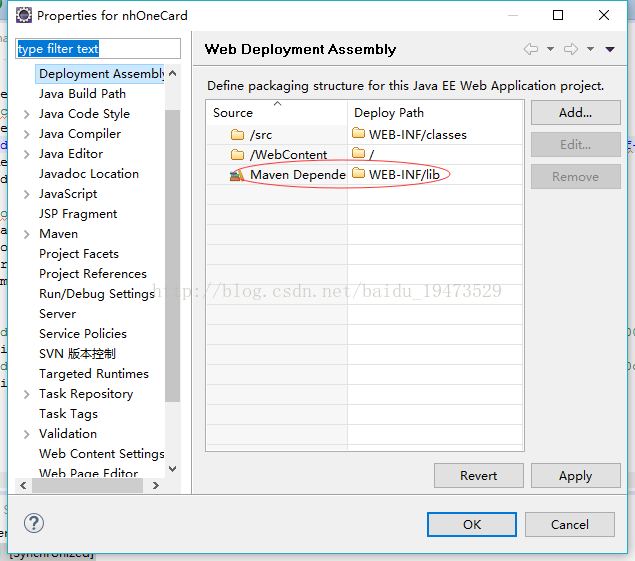Click the Revert button
The height and width of the screenshot is (561, 635).
(479, 476)
